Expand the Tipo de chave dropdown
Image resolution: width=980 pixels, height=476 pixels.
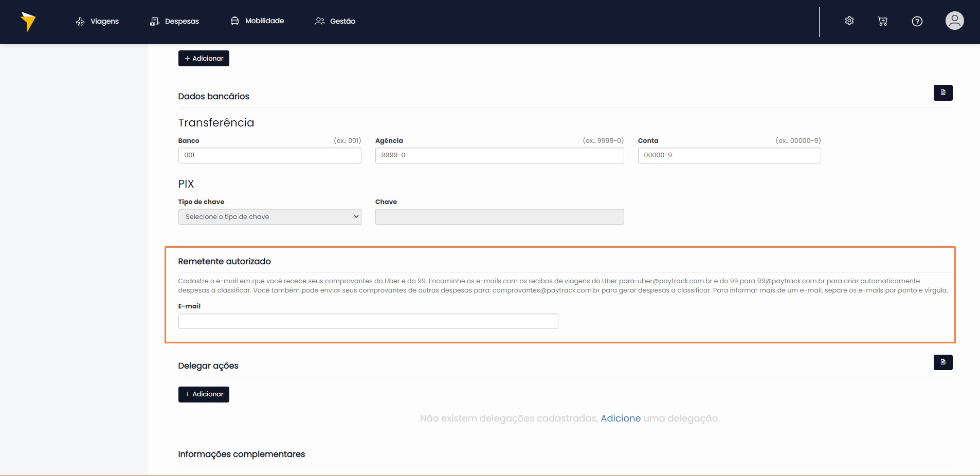point(269,217)
